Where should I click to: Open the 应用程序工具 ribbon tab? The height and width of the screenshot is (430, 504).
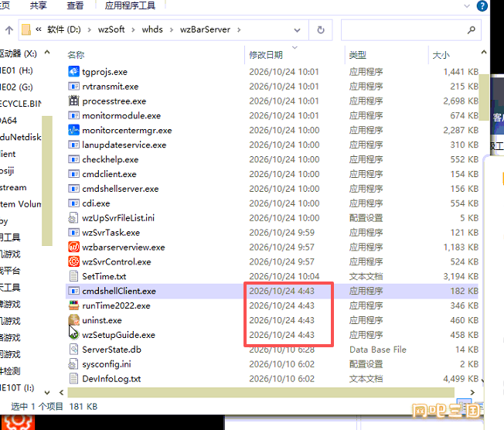130,5
